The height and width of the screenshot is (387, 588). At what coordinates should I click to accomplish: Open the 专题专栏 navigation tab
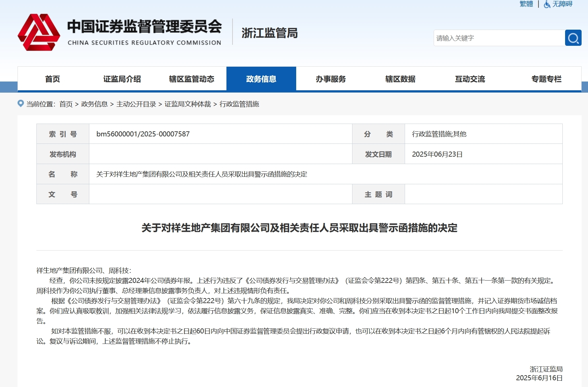coord(546,79)
